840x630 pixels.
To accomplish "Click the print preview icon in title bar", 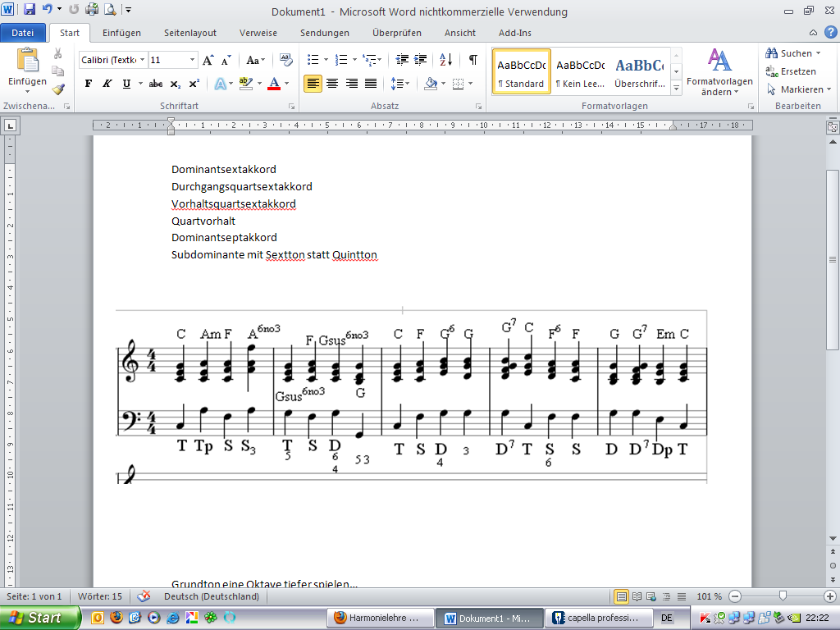I will click(x=110, y=8).
